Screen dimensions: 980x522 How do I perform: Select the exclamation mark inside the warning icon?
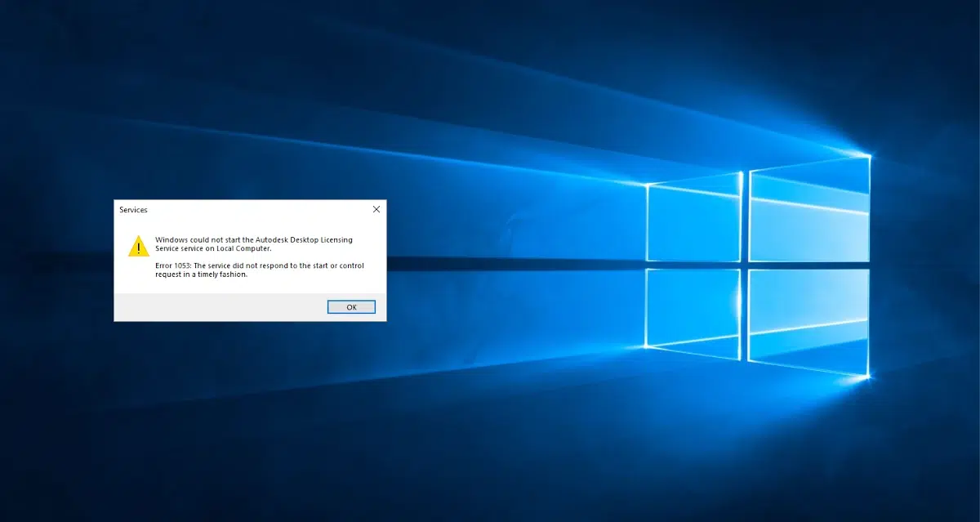(x=140, y=246)
